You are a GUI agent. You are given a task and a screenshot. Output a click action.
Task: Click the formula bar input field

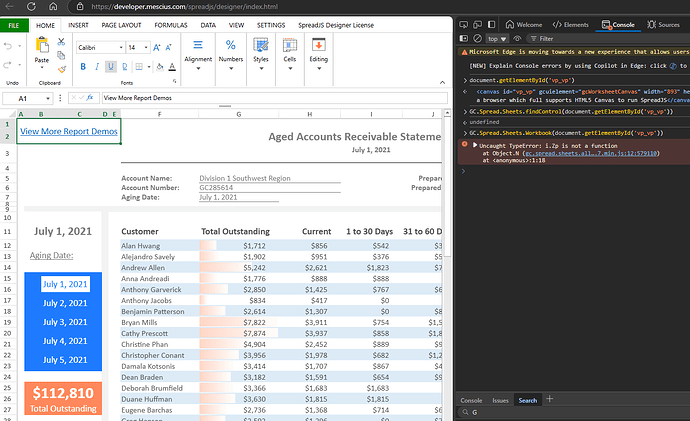point(275,98)
